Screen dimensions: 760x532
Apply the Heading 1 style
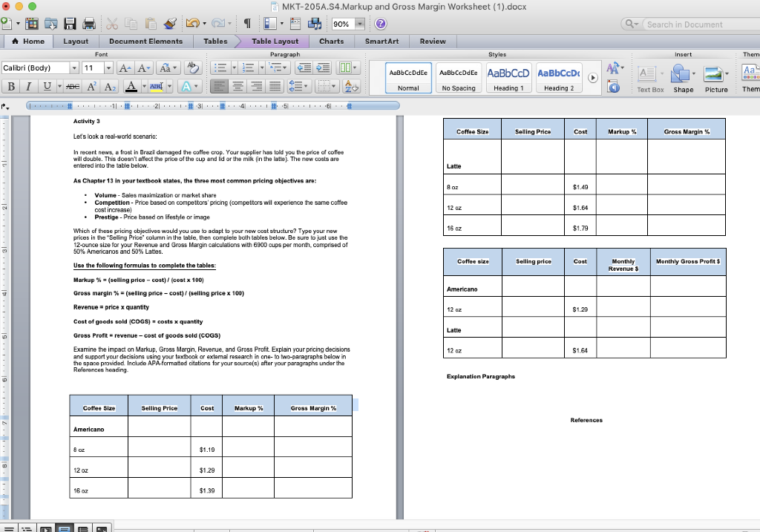(508, 77)
